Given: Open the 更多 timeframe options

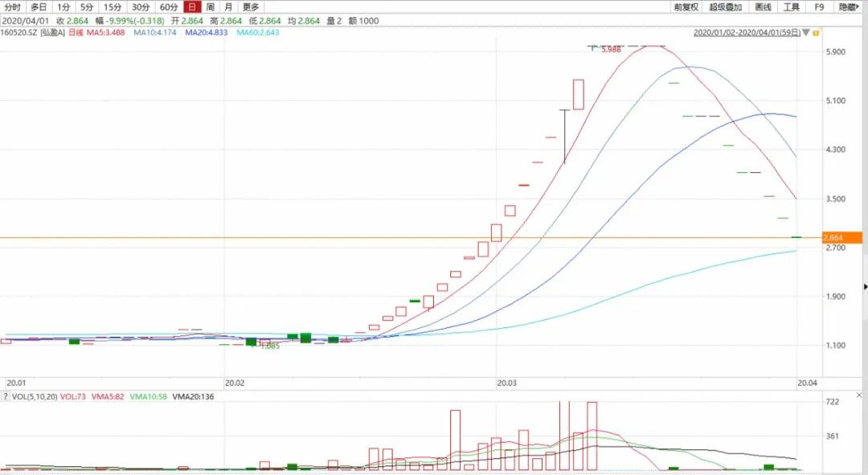Looking at the screenshot, I should point(251,7).
